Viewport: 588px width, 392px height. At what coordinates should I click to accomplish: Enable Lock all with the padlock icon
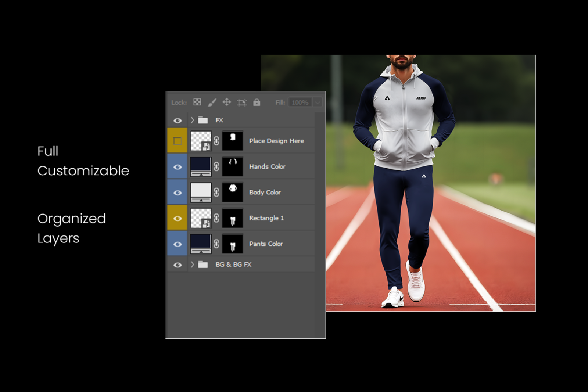pyautogui.click(x=257, y=102)
